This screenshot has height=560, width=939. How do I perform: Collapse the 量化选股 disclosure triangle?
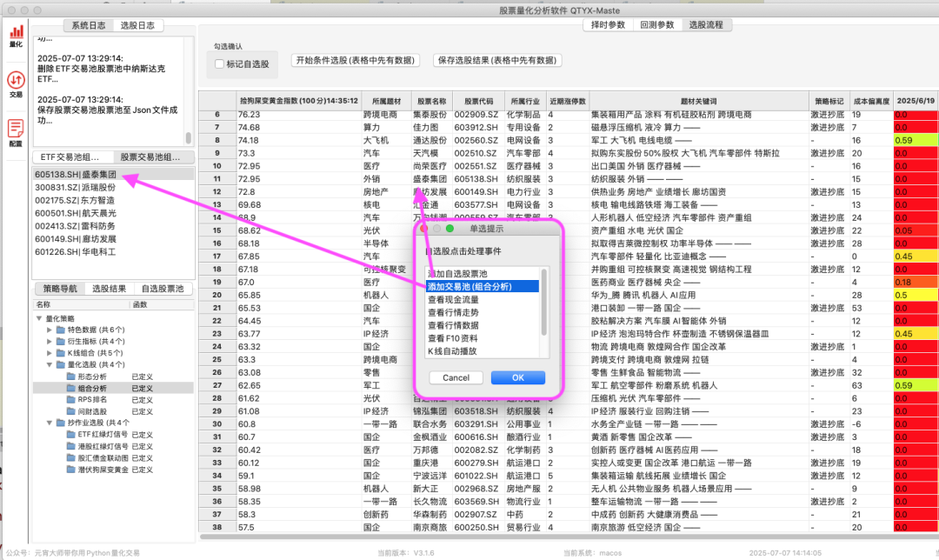coord(49,364)
